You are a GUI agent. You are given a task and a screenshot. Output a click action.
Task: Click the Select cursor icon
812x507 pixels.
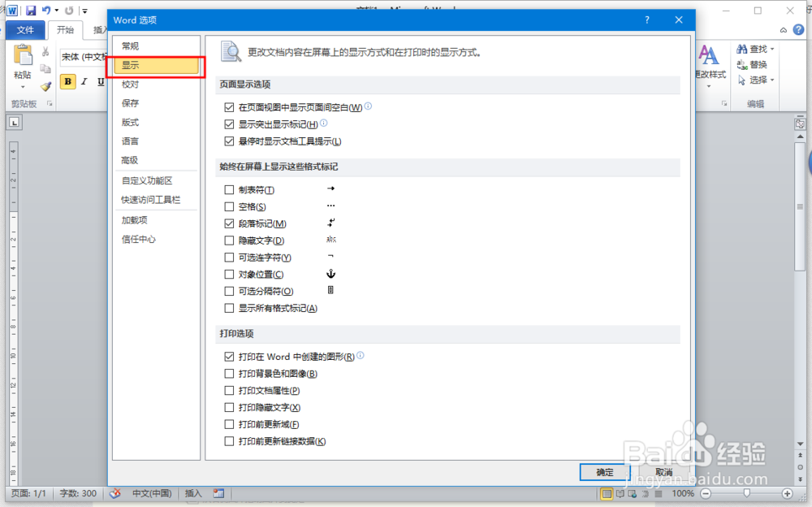click(741, 80)
